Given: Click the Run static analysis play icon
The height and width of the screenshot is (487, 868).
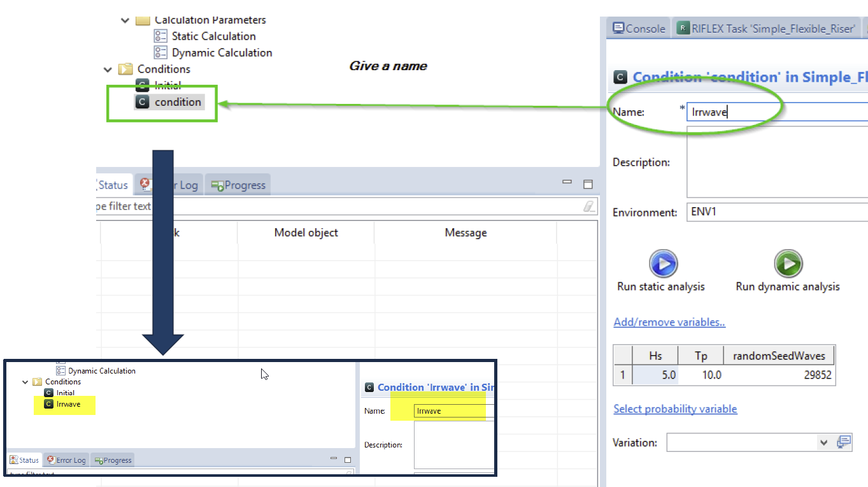Looking at the screenshot, I should pyautogui.click(x=663, y=263).
